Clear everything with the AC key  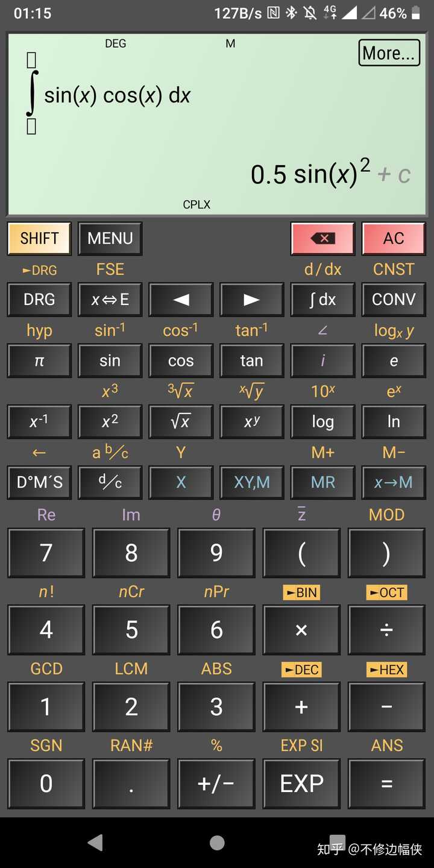pos(394,239)
